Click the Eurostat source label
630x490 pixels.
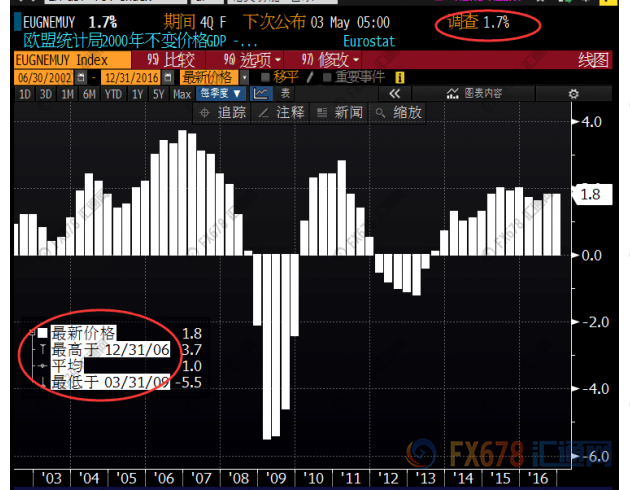(369, 41)
